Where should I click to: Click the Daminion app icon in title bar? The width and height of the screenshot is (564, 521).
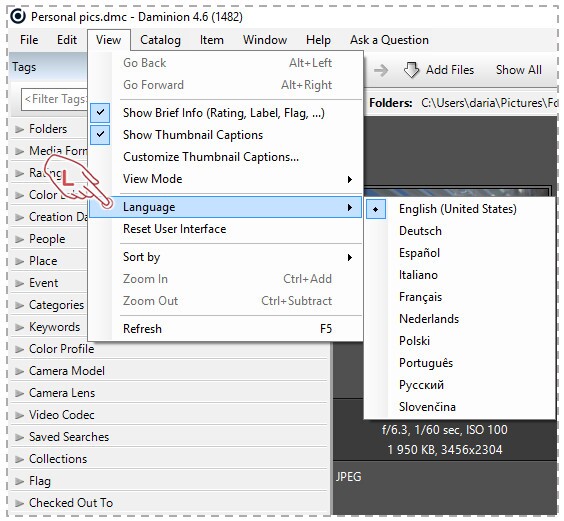click(x=18, y=16)
